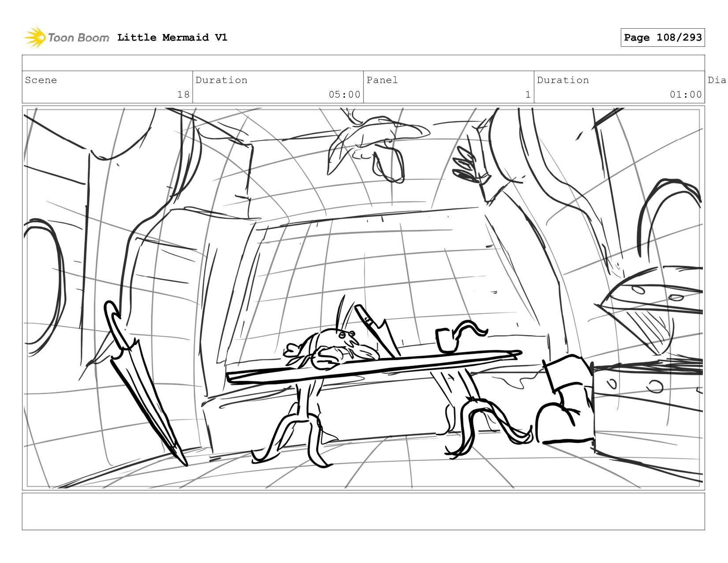Click the Page 108/293 box
This screenshot has width=728, height=563.
(662, 38)
